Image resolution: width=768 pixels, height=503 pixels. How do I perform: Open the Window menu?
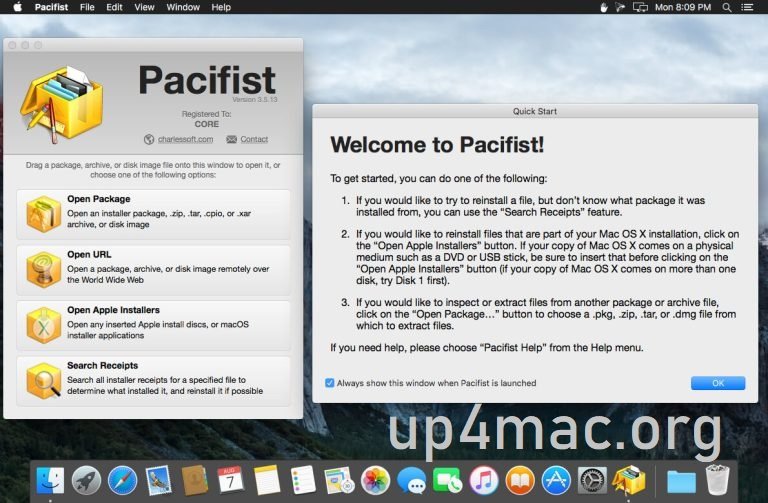[183, 7]
